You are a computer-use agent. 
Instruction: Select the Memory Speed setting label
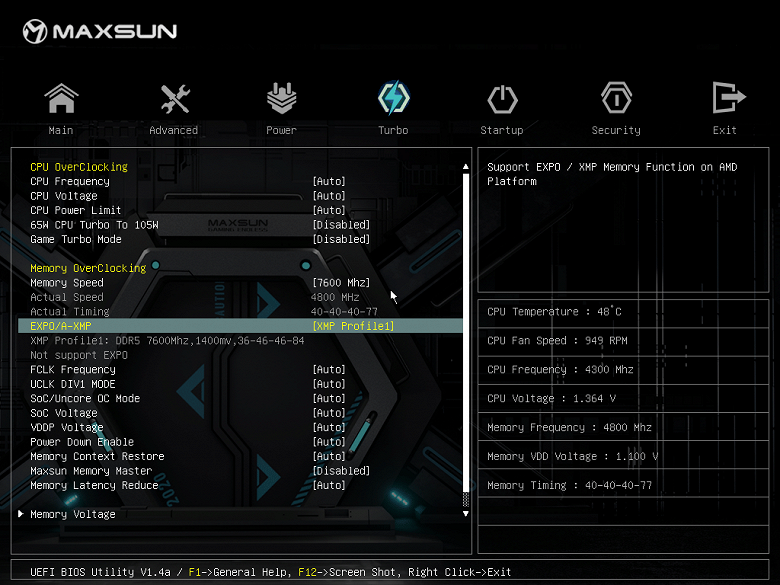coord(67,283)
